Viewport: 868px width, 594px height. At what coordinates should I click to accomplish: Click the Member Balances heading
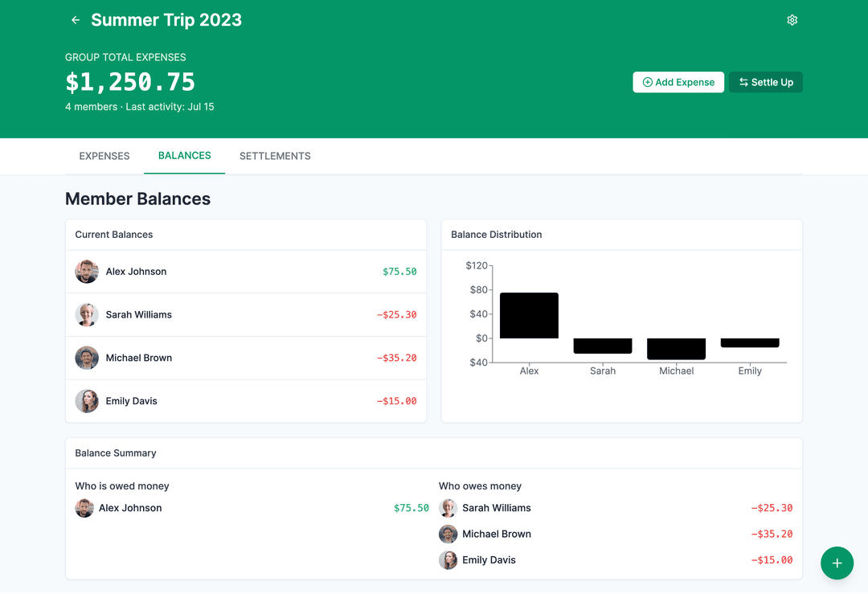coord(137,199)
